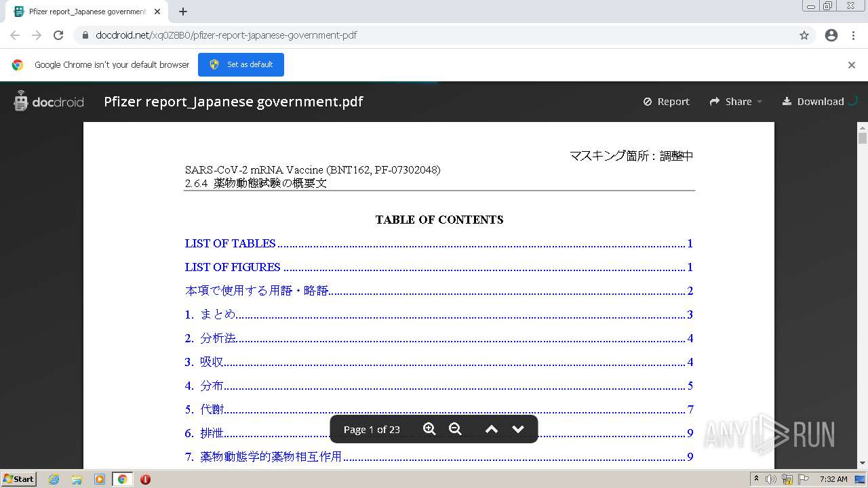Open the Share dropdown
The width and height of the screenshot is (868, 488).
pos(736,102)
